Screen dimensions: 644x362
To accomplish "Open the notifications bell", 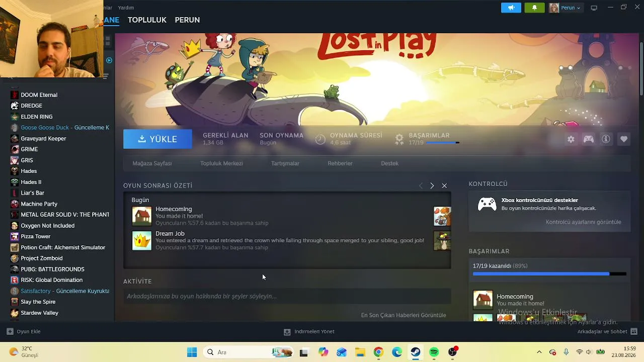I will pyautogui.click(x=534, y=8).
